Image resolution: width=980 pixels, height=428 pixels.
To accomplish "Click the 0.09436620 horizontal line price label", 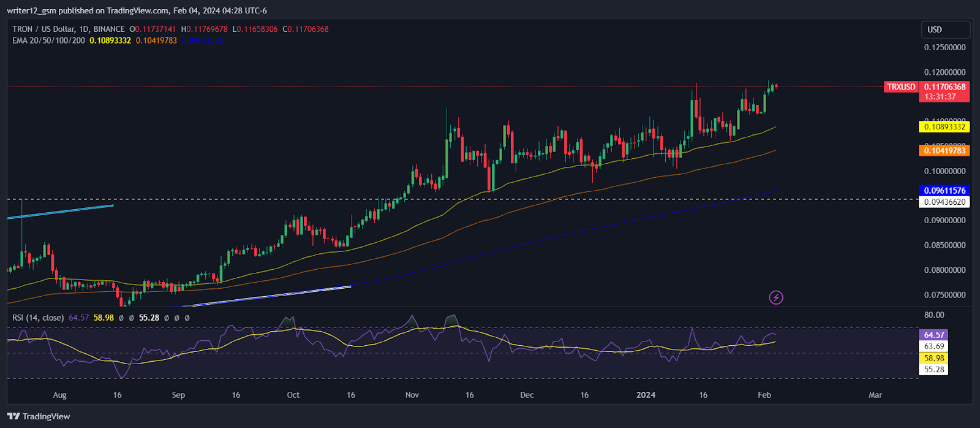I will coord(944,202).
